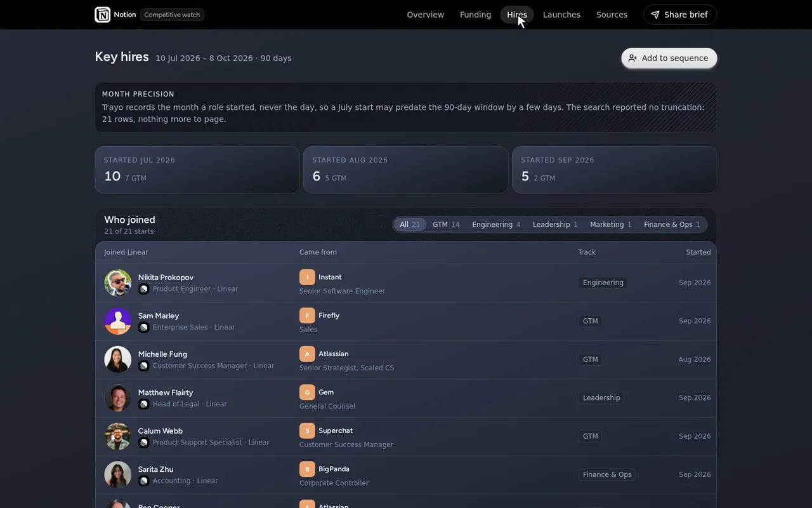
Task: Select the All 21 filter pill
Action: click(x=410, y=225)
